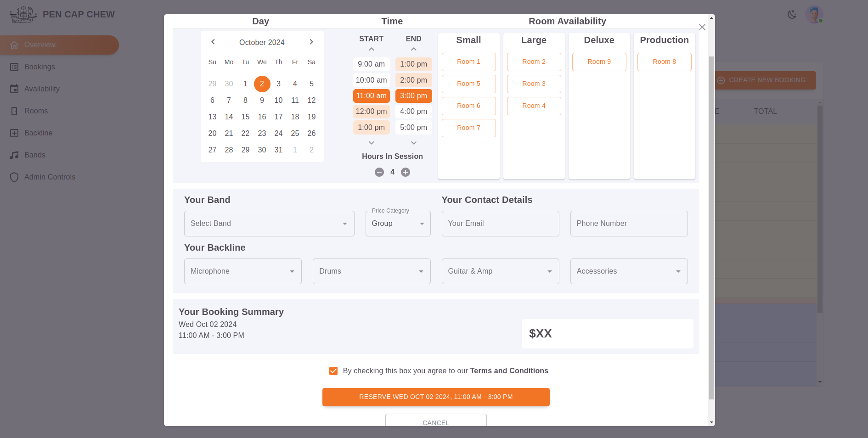Open the Drums backline dropdown
This screenshot has width=868, height=438.
371,271
